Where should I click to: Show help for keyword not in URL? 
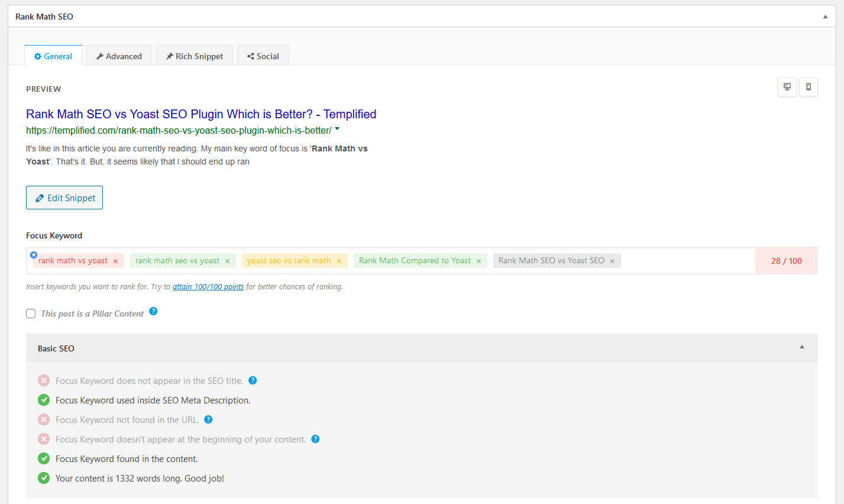pyautogui.click(x=208, y=419)
